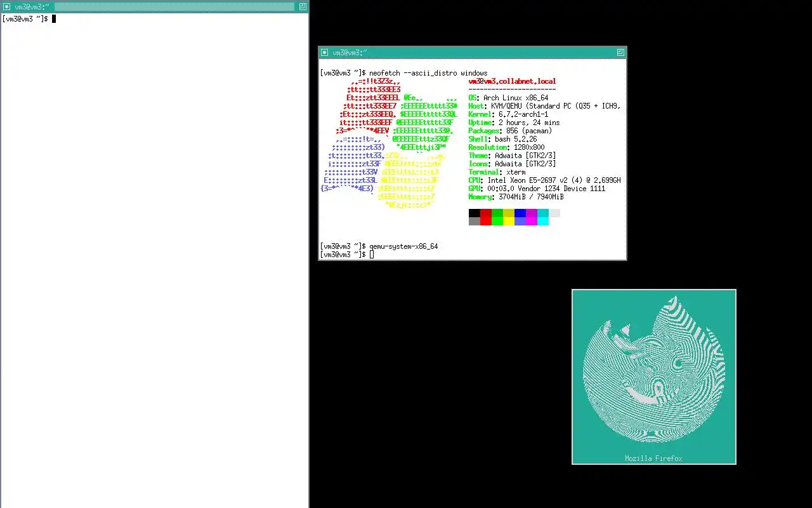This screenshot has height=508, width=812.
Task: Click the Windows ASCII logo in neofetch output
Action: pos(389,143)
